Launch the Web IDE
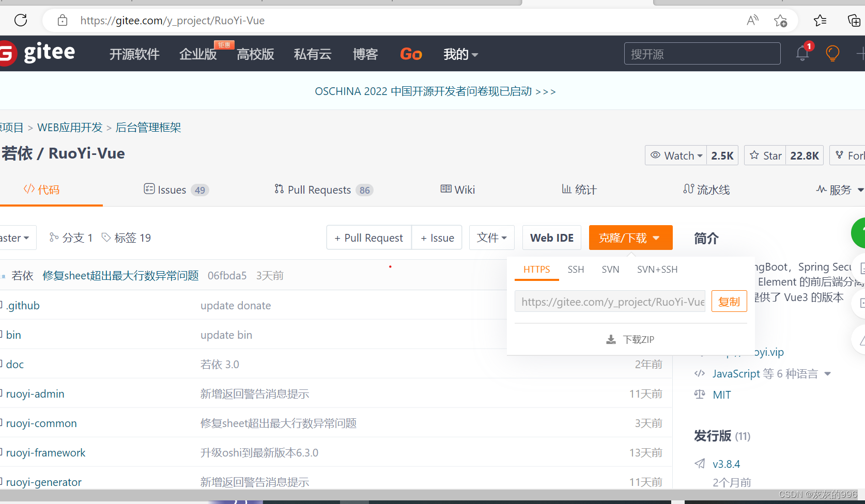The height and width of the screenshot is (504, 865). (x=552, y=238)
